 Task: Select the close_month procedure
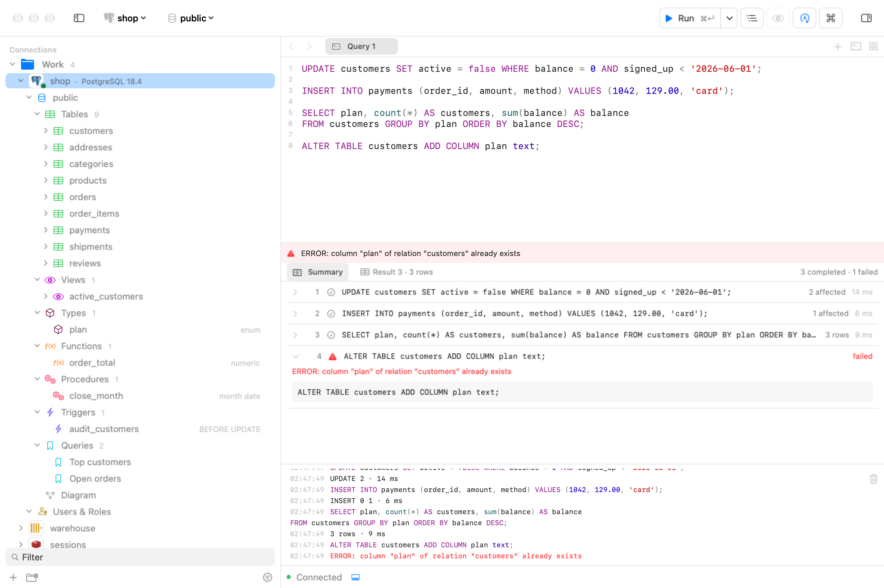(96, 396)
